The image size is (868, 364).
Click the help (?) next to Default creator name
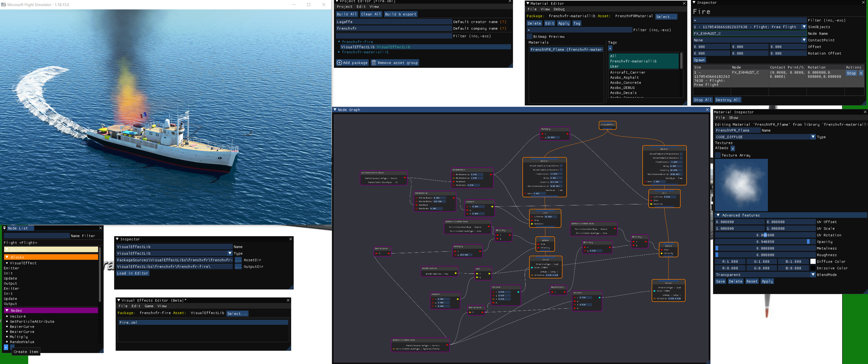coord(503,22)
